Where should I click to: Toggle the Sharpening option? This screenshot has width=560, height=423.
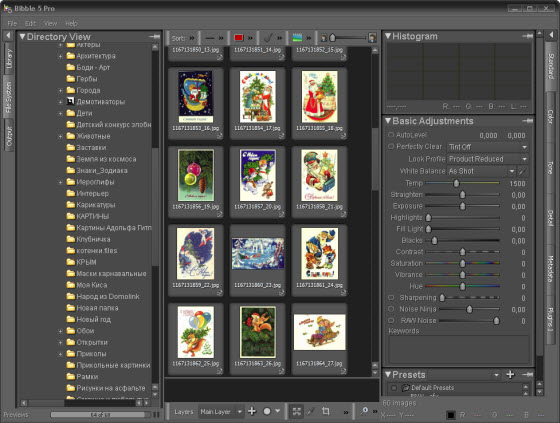[x=391, y=298]
